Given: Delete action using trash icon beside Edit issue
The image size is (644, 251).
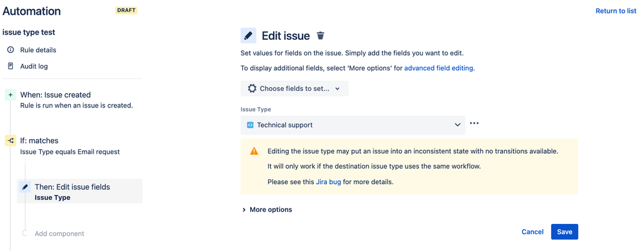Looking at the screenshot, I should click(321, 35).
